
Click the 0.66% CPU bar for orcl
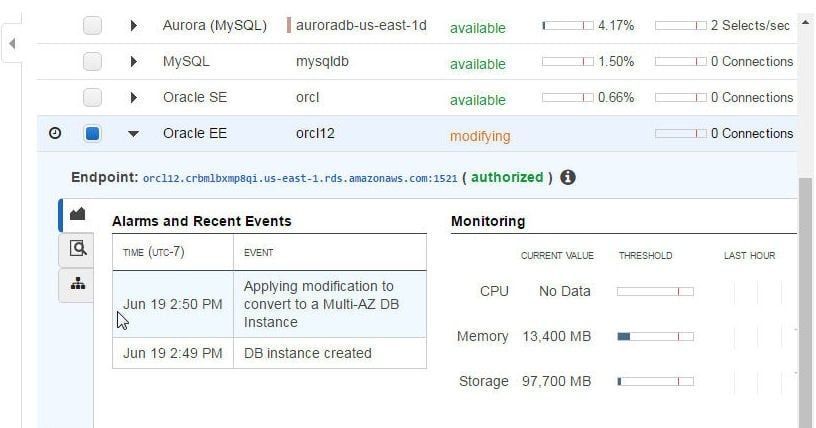pyautogui.click(x=568, y=97)
